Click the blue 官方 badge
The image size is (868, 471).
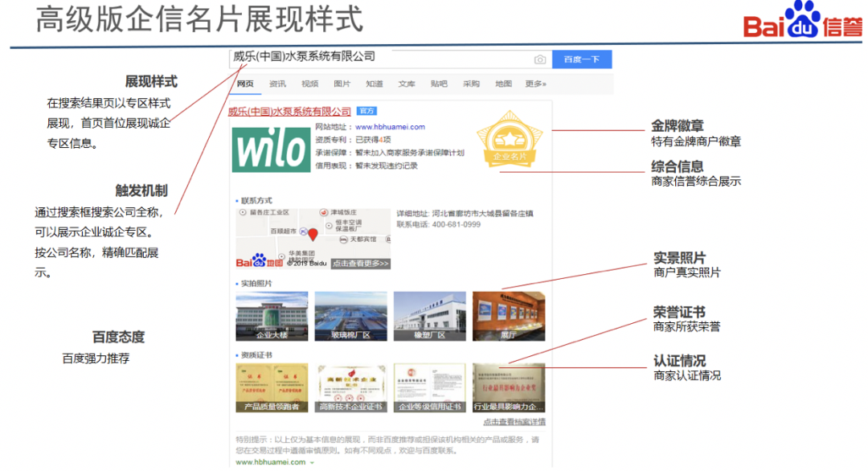tap(366, 111)
